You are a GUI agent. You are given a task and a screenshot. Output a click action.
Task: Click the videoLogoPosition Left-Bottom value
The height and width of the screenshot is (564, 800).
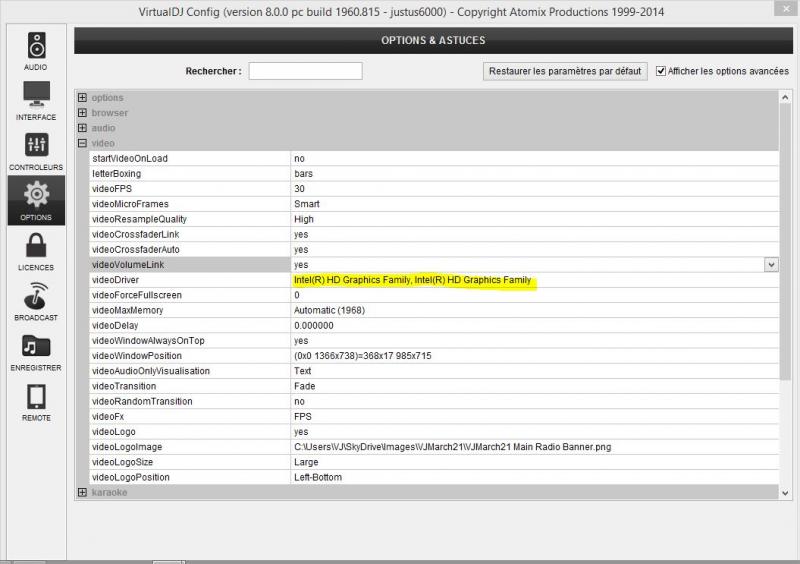[x=318, y=478]
